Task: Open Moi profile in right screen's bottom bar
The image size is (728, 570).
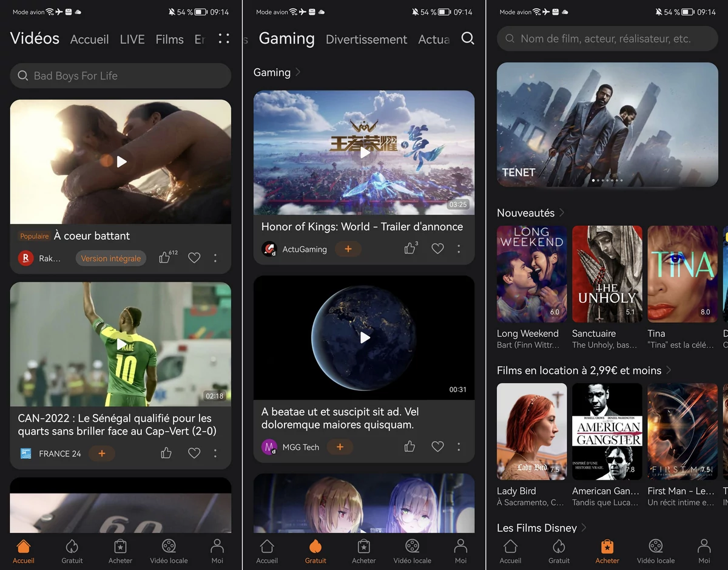Action: 704,551
